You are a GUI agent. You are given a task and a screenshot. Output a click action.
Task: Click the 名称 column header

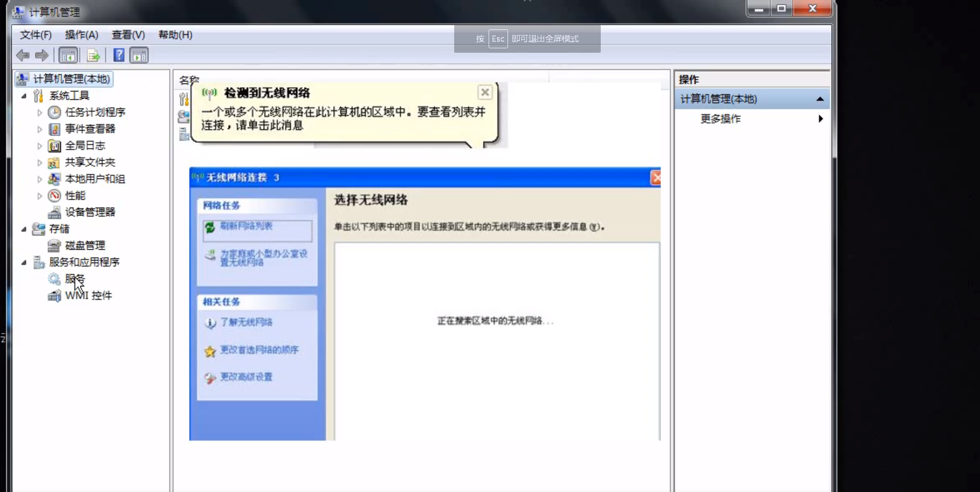189,80
